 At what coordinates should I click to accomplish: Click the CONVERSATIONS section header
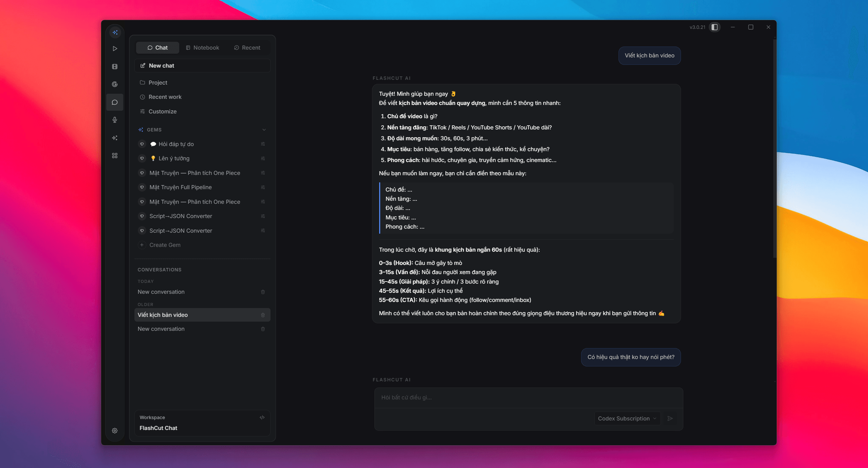pyautogui.click(x=160, y=270)
